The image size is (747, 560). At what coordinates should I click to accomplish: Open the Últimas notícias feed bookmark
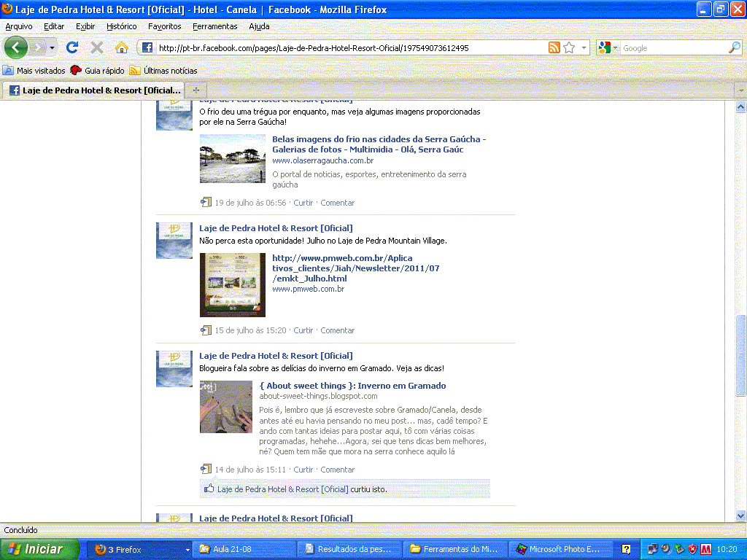(163, 71)
